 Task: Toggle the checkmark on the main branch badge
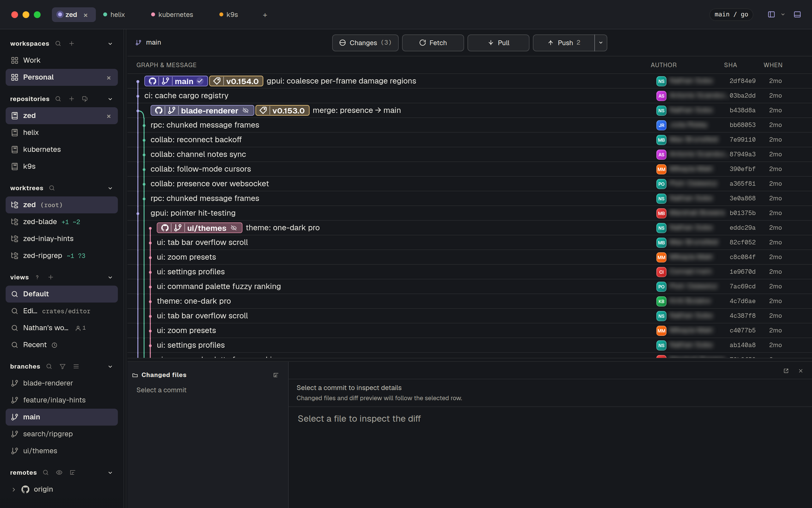pos(200,81)
